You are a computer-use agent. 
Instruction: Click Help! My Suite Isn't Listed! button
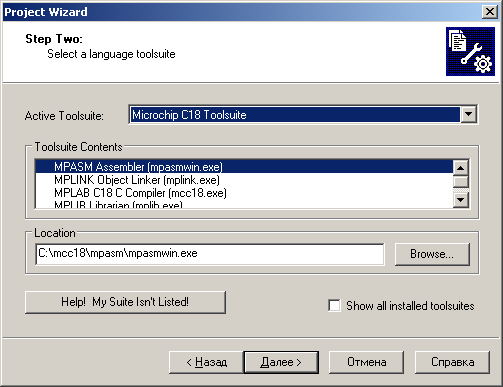125,302
